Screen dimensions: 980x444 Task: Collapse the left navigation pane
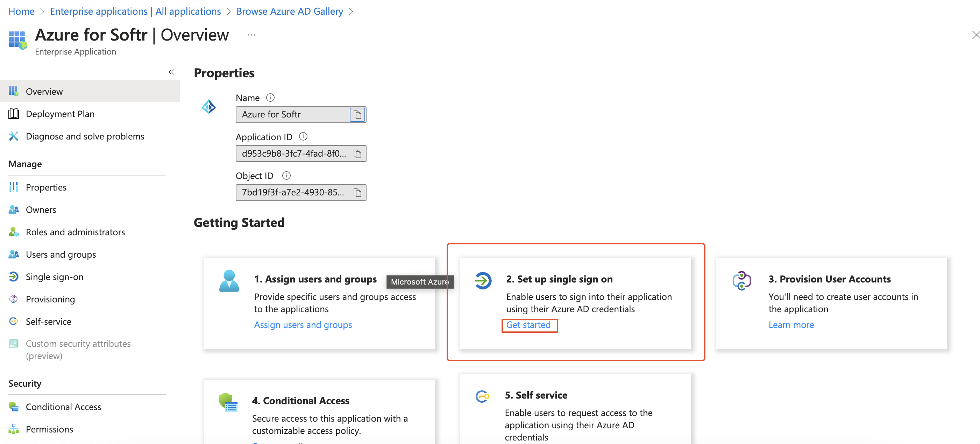[x=171, y=72]
